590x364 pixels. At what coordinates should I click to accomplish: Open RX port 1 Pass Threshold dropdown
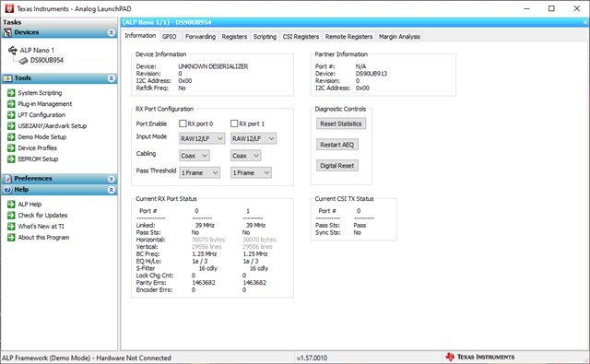[251, 172]
